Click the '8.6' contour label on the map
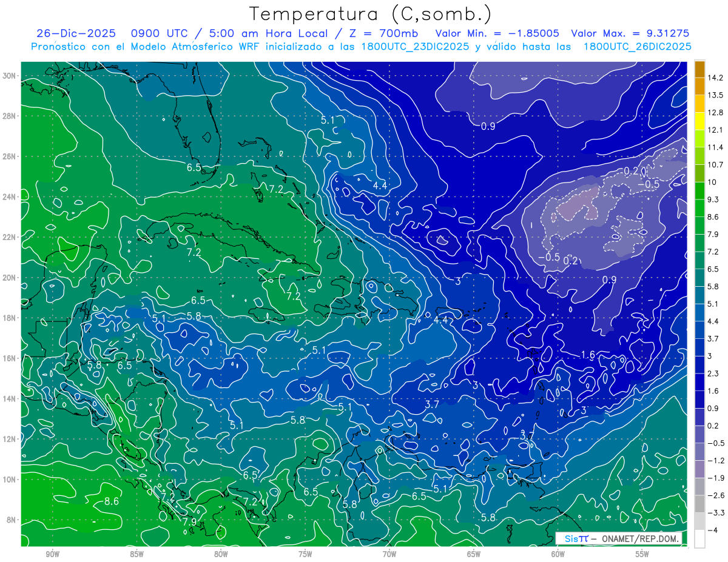 [112, 501]
